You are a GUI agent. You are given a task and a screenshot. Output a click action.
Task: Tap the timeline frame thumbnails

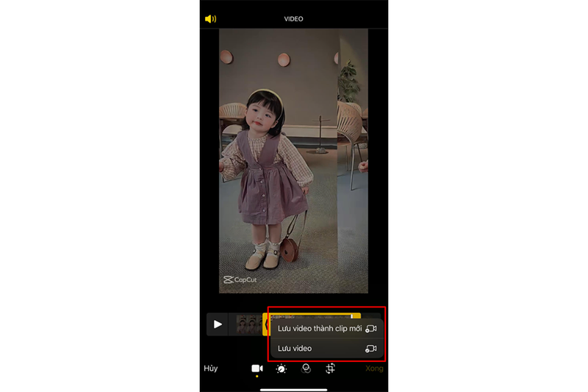coord(249,324)
